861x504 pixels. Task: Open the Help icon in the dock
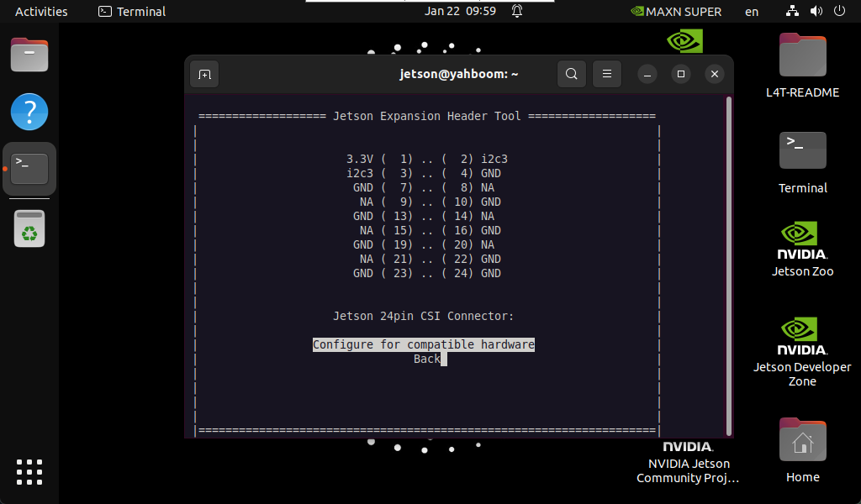[x=29, y=112]
